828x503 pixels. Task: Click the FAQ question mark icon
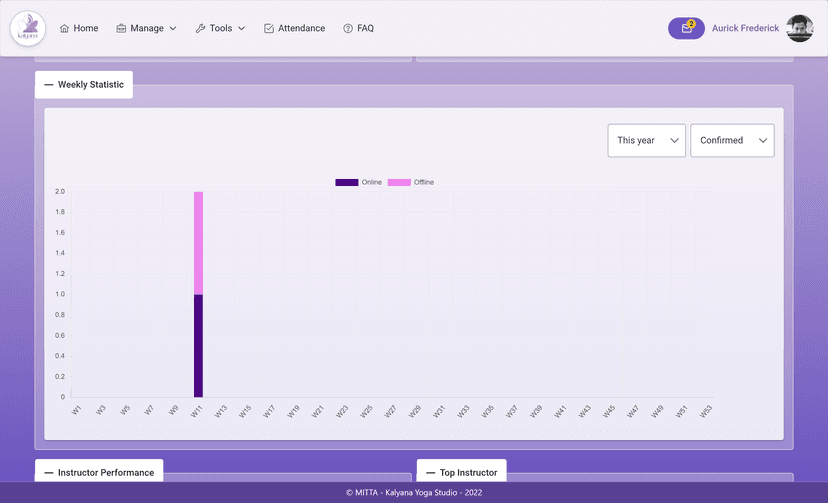(348, 28)
